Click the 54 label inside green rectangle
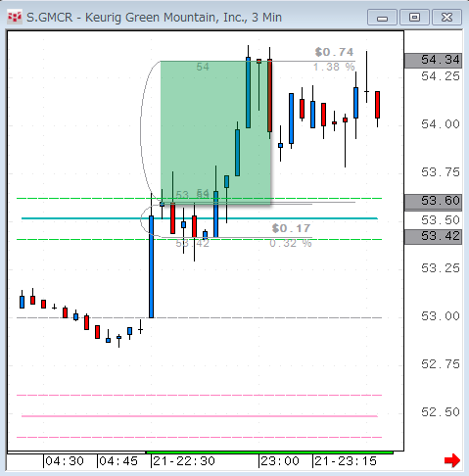469x476 pixels. pyautogui.click(x=203, y=68)
